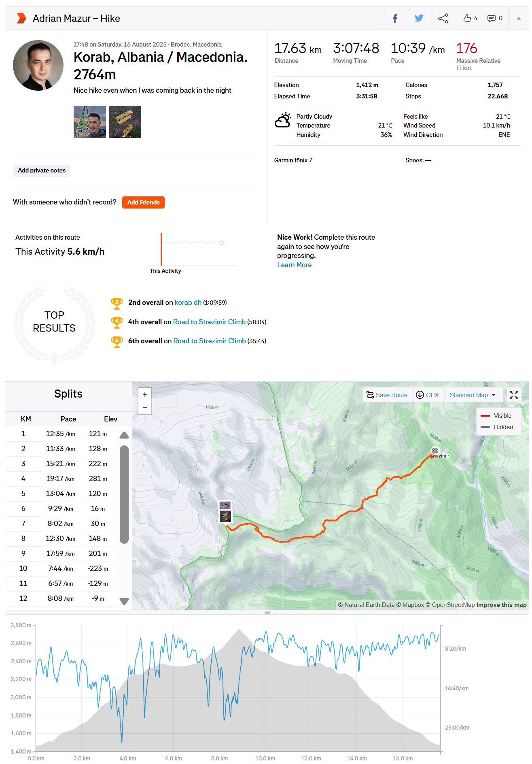The height and width of the screenshot is (764, 532).
Task: Open the Learn More link
Action: click(294, 265)
